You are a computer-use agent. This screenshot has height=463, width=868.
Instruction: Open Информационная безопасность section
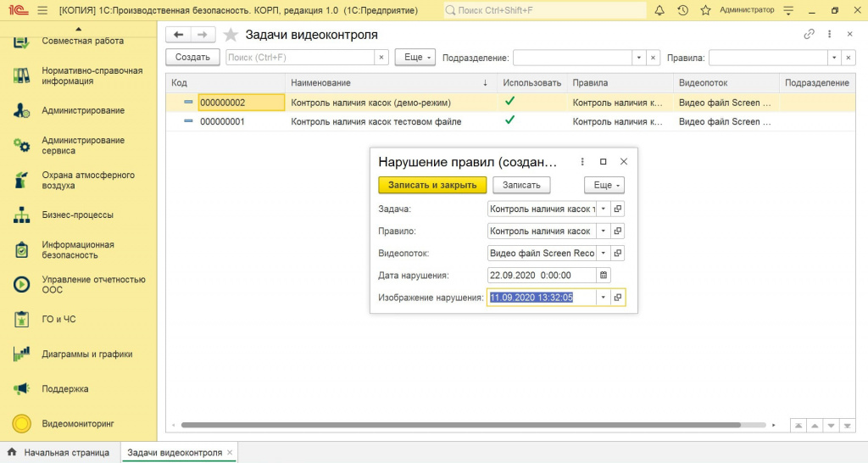pyautogui.click(x=77, y=250)
